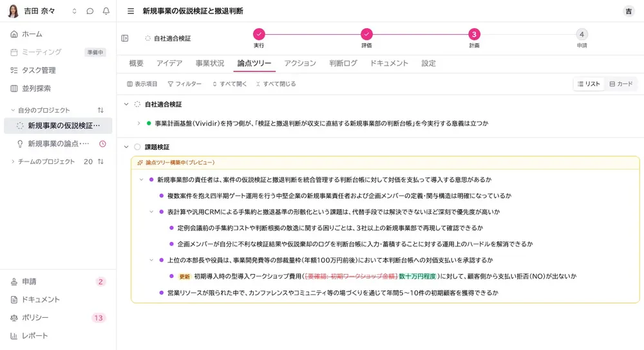Toggle the side panel icon beside 自社適合検証

(125, 38)
